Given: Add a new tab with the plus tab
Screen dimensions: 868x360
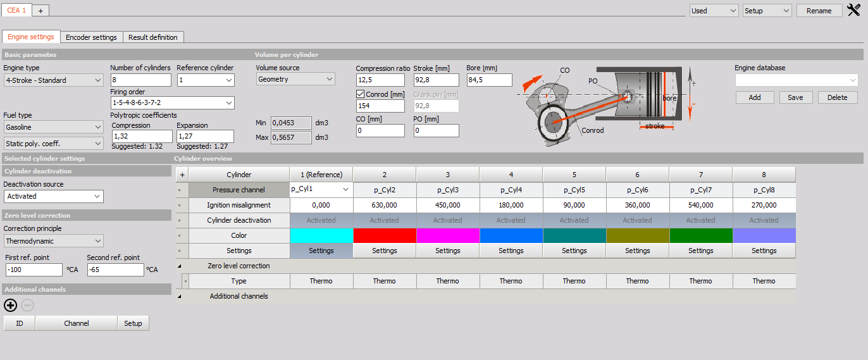Looking at the screenshot, I should (x=40, y=11).
